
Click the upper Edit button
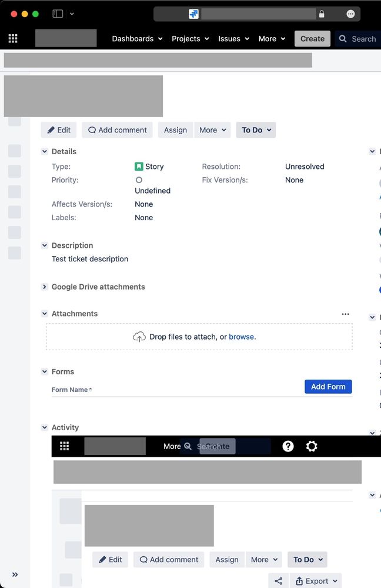(x=59, y=129)
